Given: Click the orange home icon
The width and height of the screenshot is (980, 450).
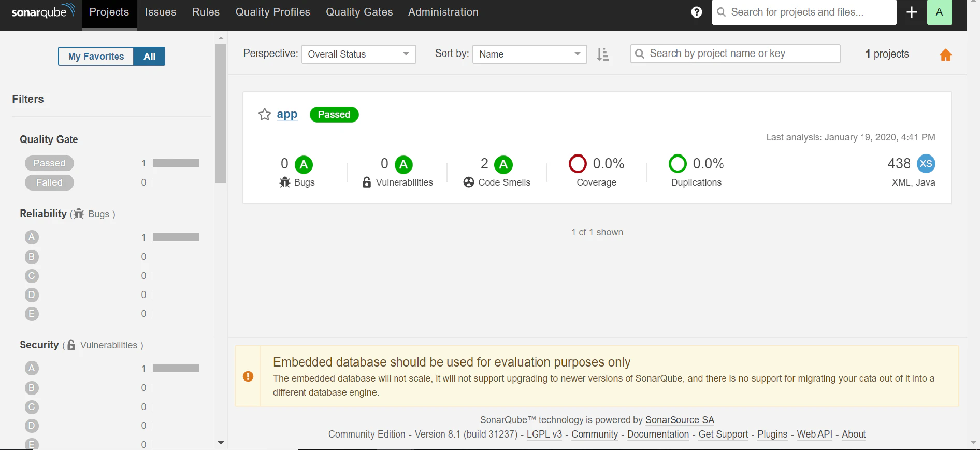Looking at the screenshot, I should point(946,54).
